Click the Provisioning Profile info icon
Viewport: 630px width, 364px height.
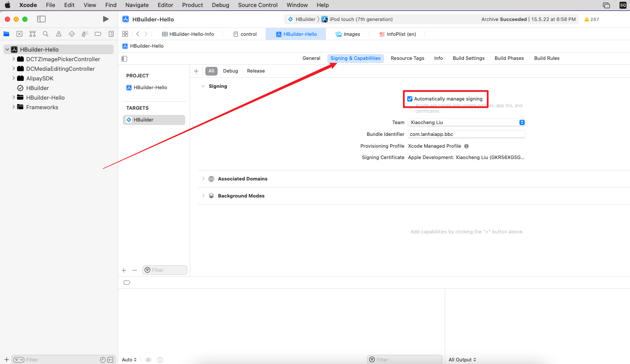point(466,146)
